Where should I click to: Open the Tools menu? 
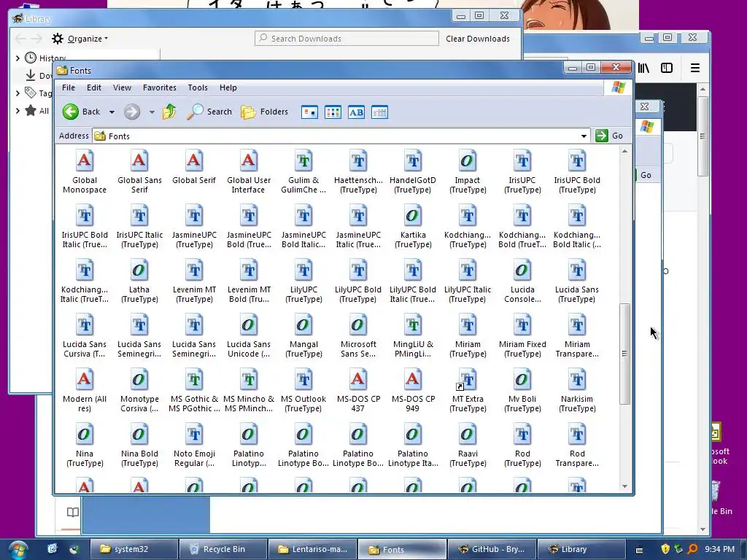point(198,87)
